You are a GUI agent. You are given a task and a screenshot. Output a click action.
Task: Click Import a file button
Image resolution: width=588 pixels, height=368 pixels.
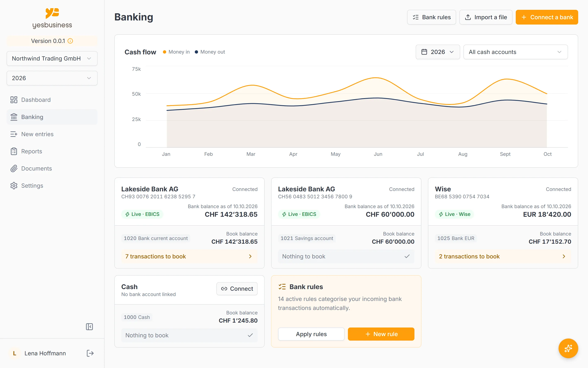(486, 17)
